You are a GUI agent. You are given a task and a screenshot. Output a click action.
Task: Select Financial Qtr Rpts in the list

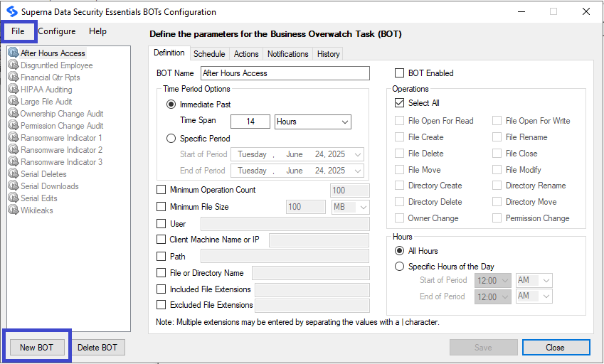click(x=50, y=77)
